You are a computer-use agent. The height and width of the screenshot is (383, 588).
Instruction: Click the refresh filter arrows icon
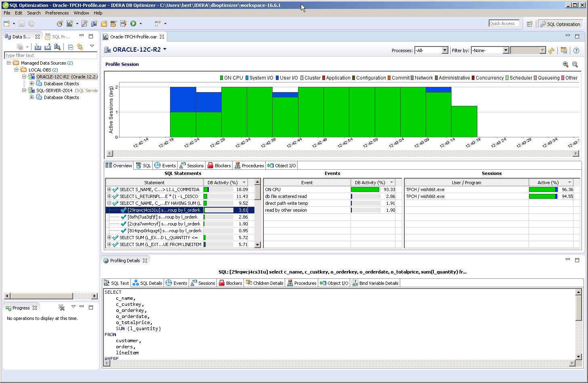click(551, 51)
